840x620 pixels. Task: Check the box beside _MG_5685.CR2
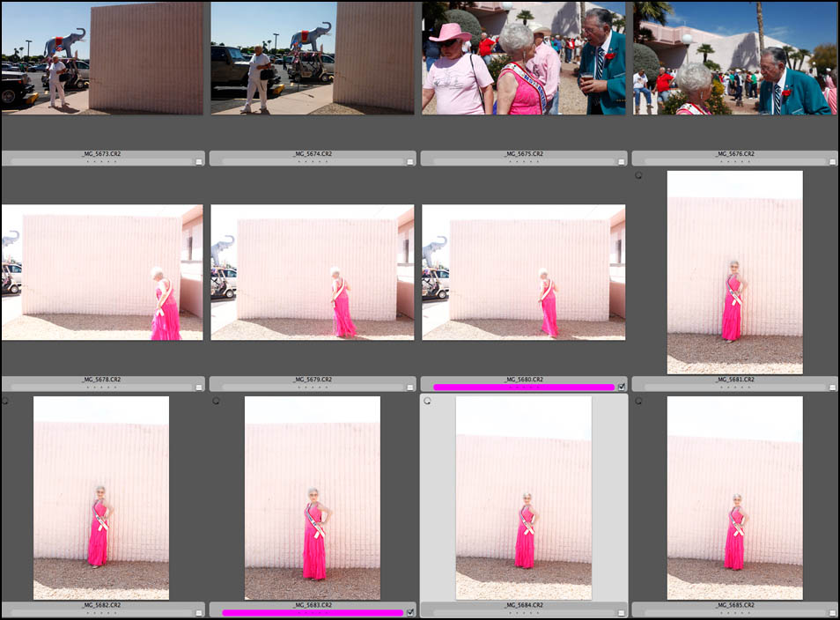tap(832, 612)
